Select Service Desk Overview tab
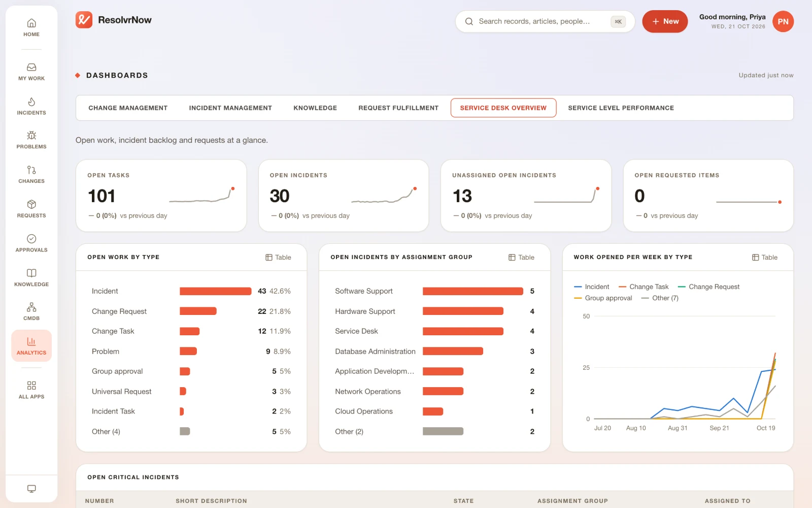The image size is (812, 508). [503, 108]
